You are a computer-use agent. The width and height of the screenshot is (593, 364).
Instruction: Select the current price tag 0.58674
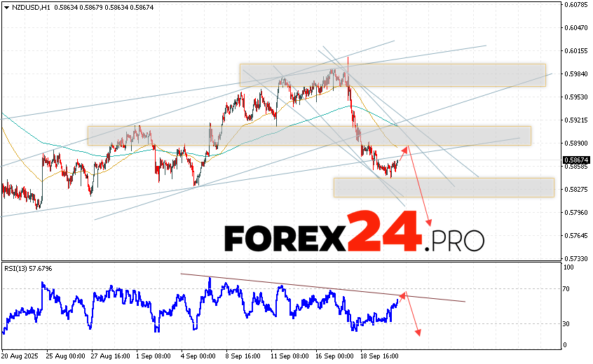click(575, 160)
